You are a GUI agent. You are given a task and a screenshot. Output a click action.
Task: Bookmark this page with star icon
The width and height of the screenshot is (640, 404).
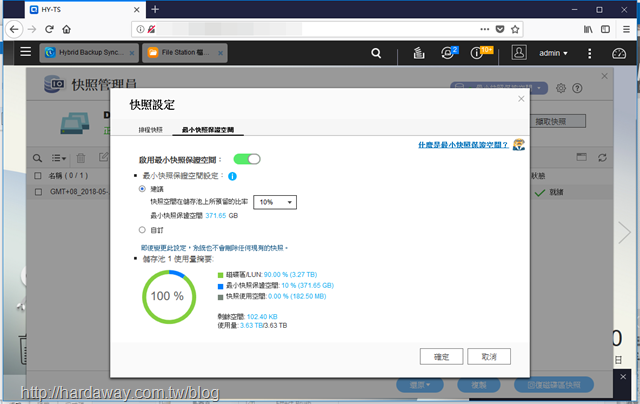click(515, 29)
